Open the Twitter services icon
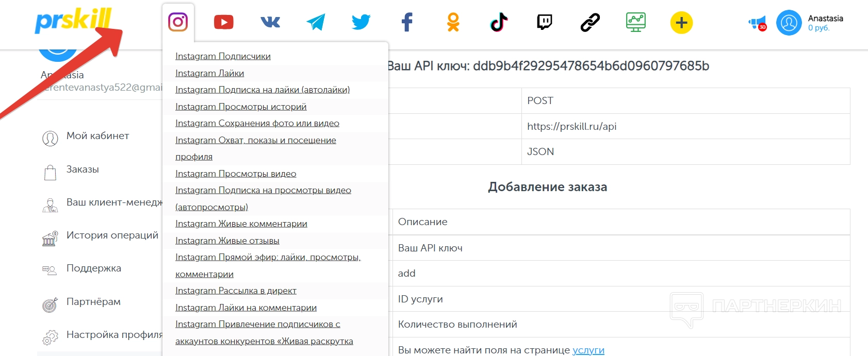868x356 pixels. coord(361,22)
